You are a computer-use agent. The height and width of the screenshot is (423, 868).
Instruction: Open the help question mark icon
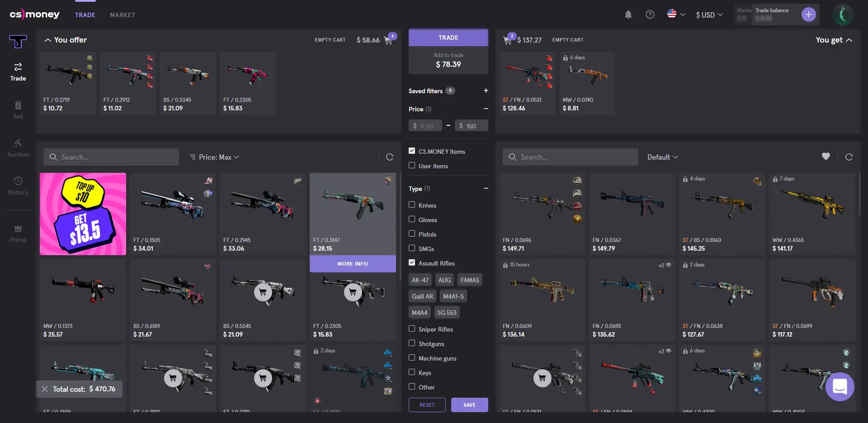pos(650,14)
